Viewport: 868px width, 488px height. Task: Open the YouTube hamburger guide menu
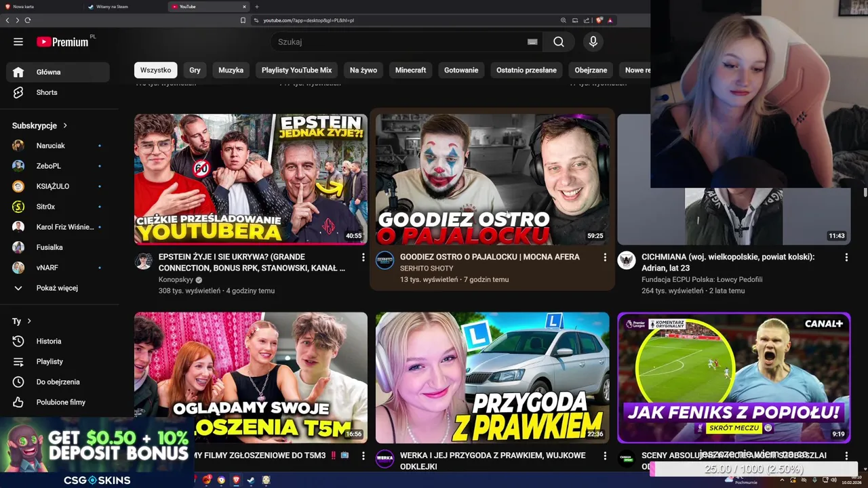click(18, 42)
